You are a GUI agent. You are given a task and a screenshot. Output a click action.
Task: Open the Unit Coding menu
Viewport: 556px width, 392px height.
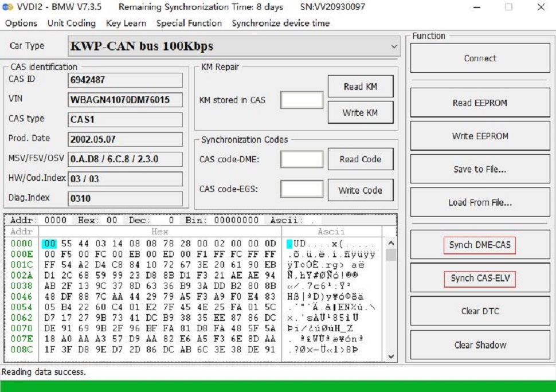point(71,23)
